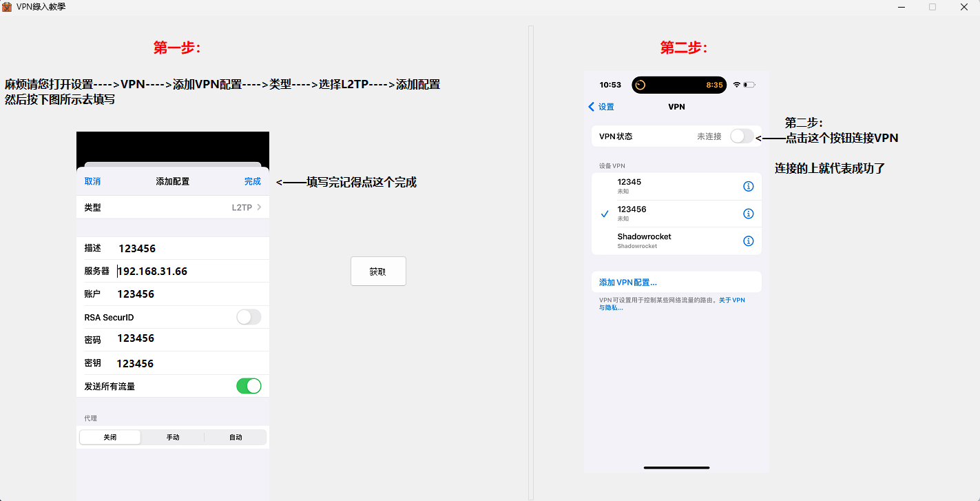Click the 描述 input field
The image size is (980, 501).
click(x=173, y=248)
